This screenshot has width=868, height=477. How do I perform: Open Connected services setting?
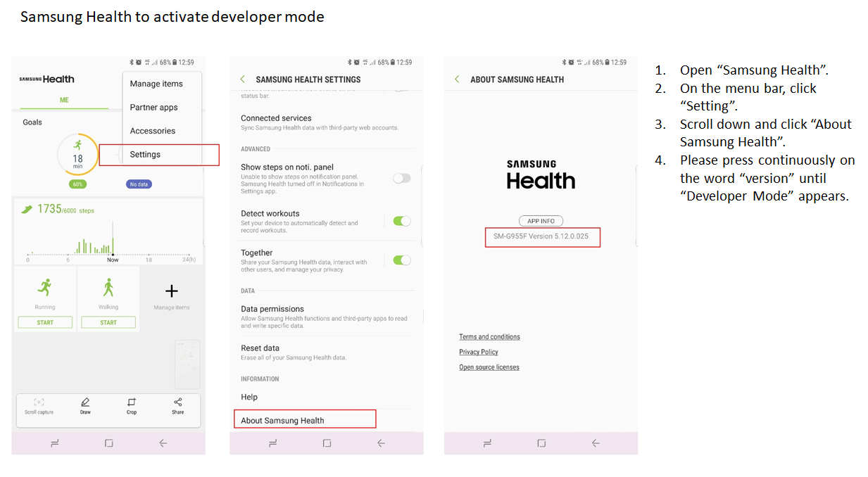click(x=325, y=122)
